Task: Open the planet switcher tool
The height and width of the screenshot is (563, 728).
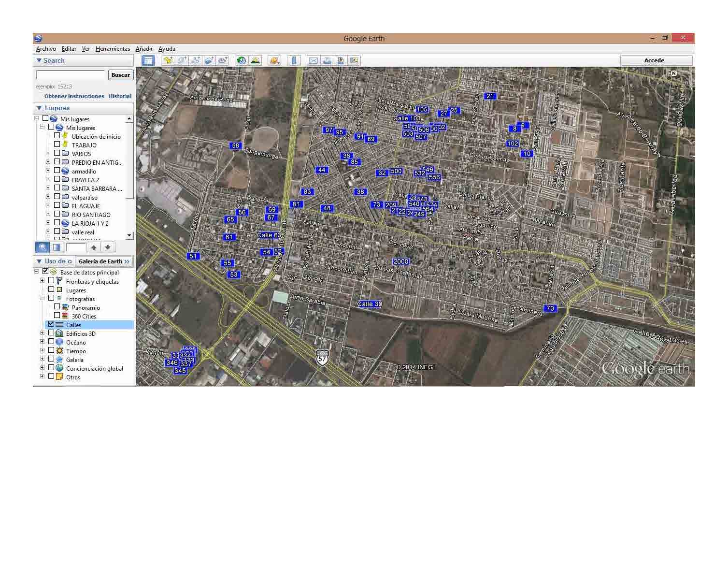Action: tap(274, 60)
